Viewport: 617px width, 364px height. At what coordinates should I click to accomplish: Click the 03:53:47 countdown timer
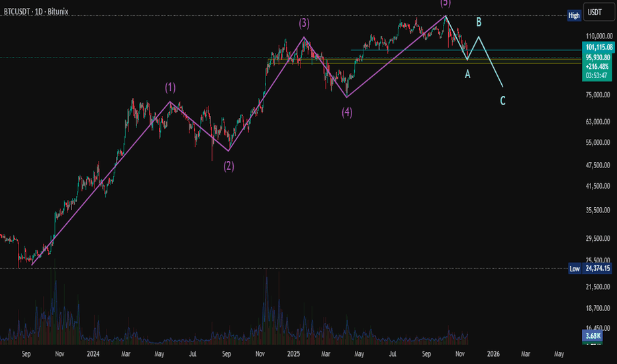[x=597, y=75]
